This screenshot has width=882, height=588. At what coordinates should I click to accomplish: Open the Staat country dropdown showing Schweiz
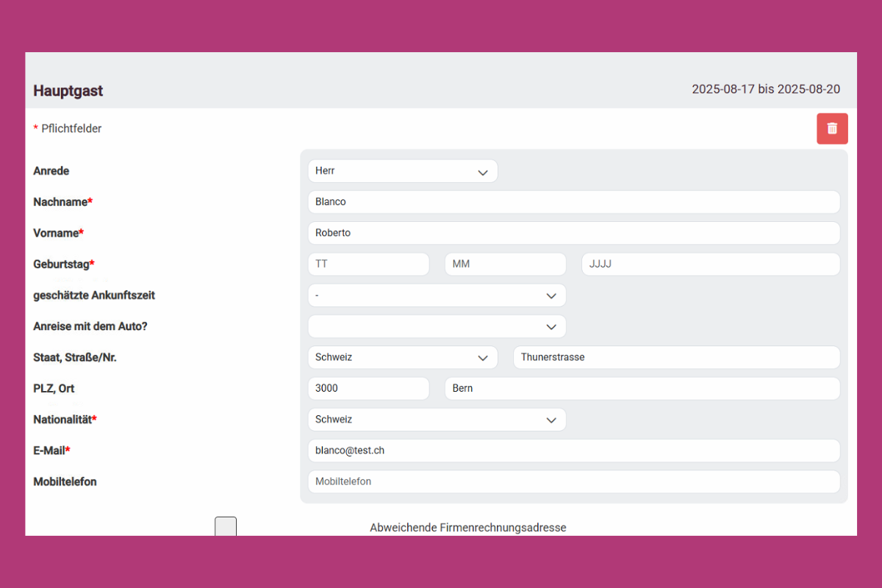pyautogui.click(x=402, y=358)
